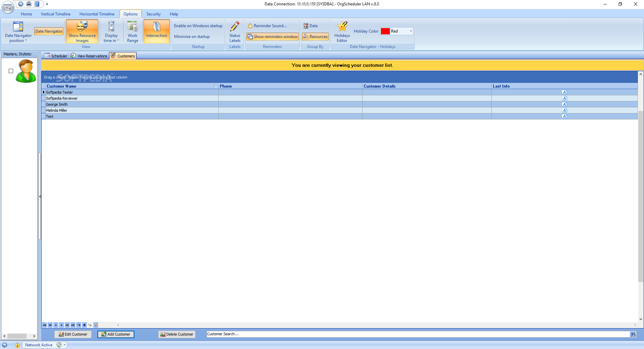Go to first record navigator button

tap(44, 325)
